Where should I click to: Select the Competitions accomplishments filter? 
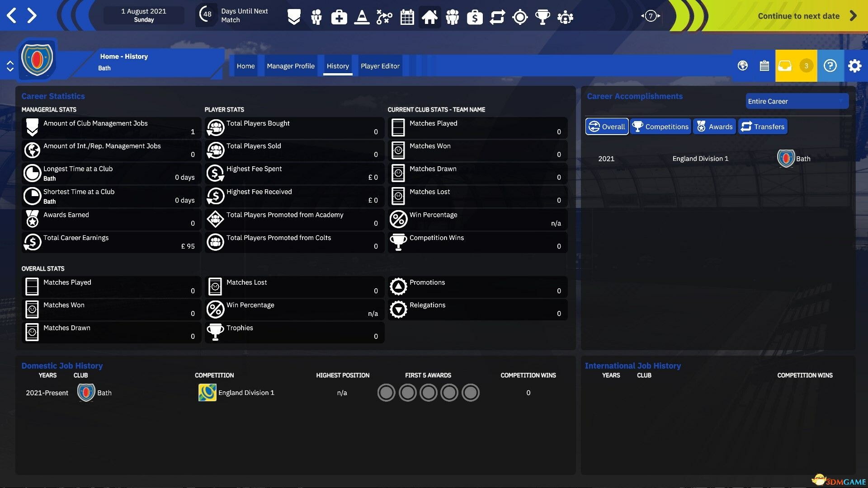pos(660,127)
